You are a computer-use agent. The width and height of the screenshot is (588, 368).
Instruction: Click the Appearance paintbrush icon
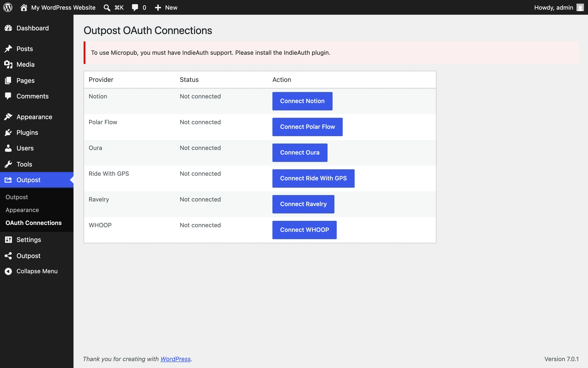(8, 117)
